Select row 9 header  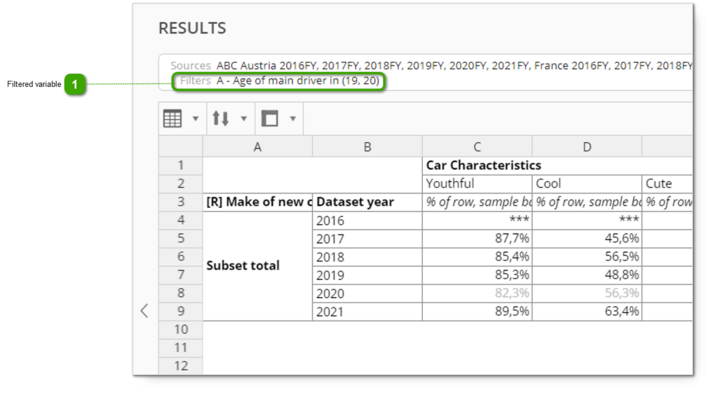coord(180,311)
